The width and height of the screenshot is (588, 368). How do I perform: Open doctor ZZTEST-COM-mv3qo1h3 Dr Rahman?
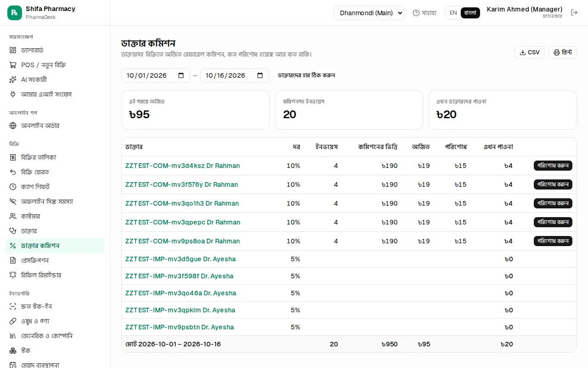tap(182, 203)
